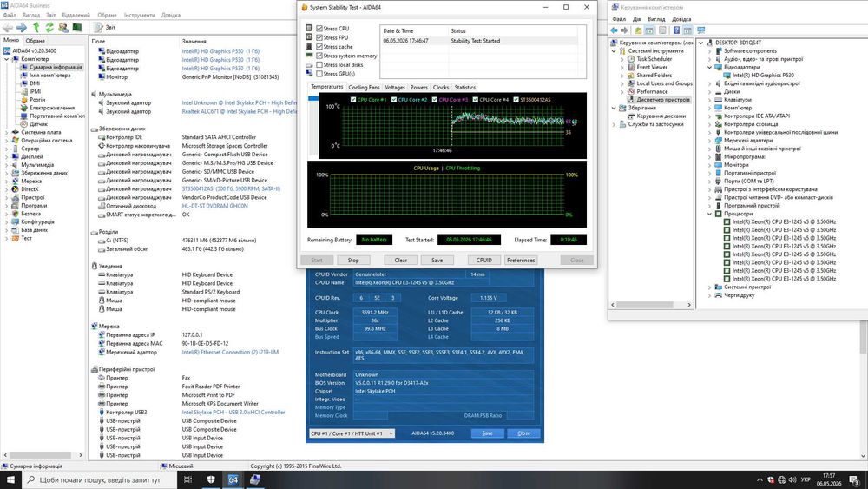This screenshot has width=868, height=489.
Task: Click CPUID button in Stability Test
Action: pyautogui.click(x=483, y=261)
